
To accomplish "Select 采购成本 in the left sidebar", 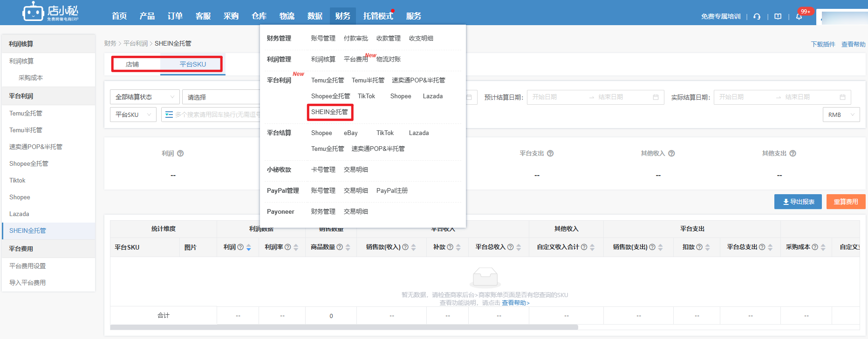I will click(x=31, y=78).
